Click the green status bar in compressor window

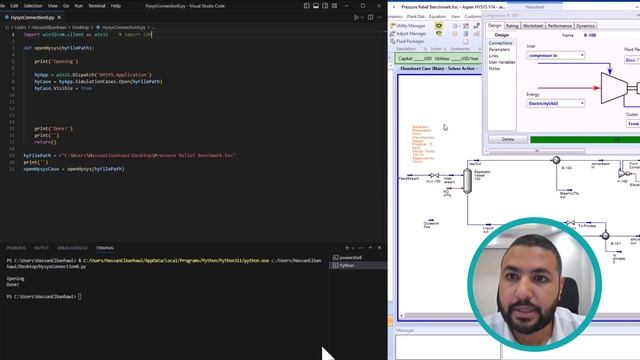coord(585,140)
